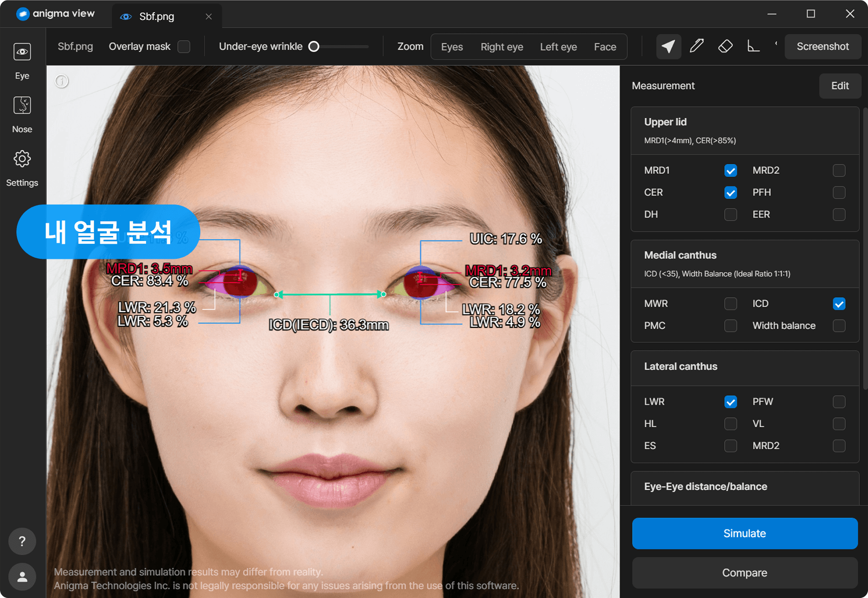Click the "MRD1: 3.2mm" label
The height and width of the screenshot is (598, 868).
508,271
